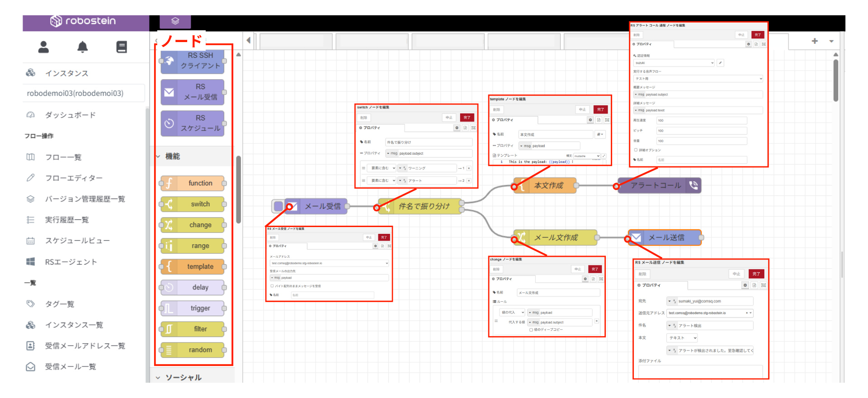The height and width of the screenshot is (398, 868).
Task: Click the canvas vertical scrollbar handle
Action: point(836,81)
